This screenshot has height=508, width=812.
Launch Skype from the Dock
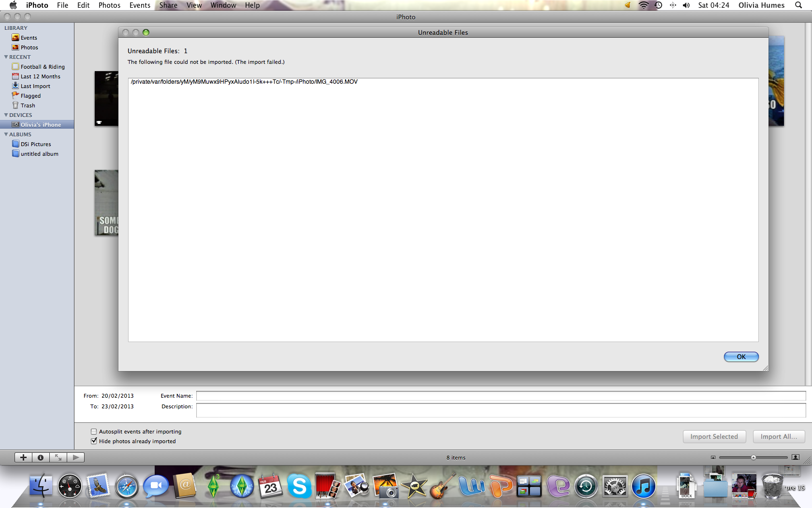(x=299, y=486)
